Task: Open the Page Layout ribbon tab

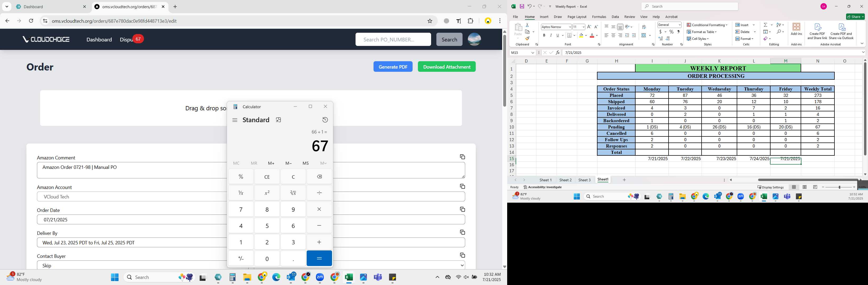Action: pyautogui.click(x=577, y=17)
